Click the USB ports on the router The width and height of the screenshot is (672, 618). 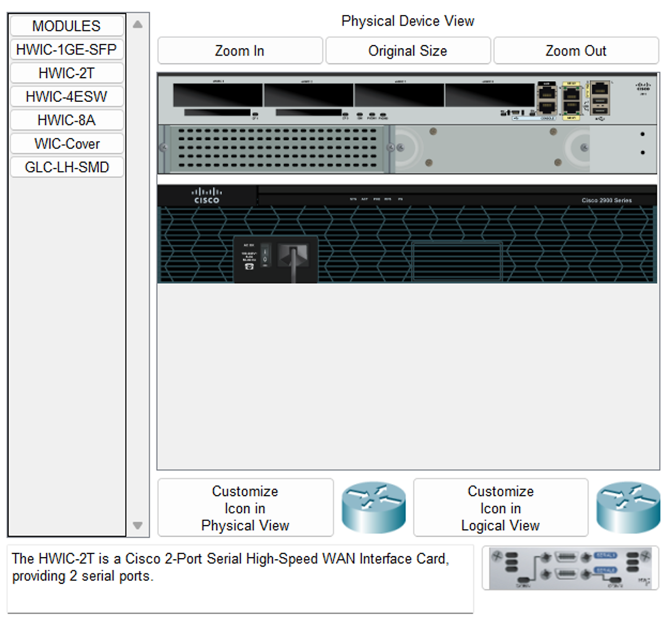coord(600,105)
